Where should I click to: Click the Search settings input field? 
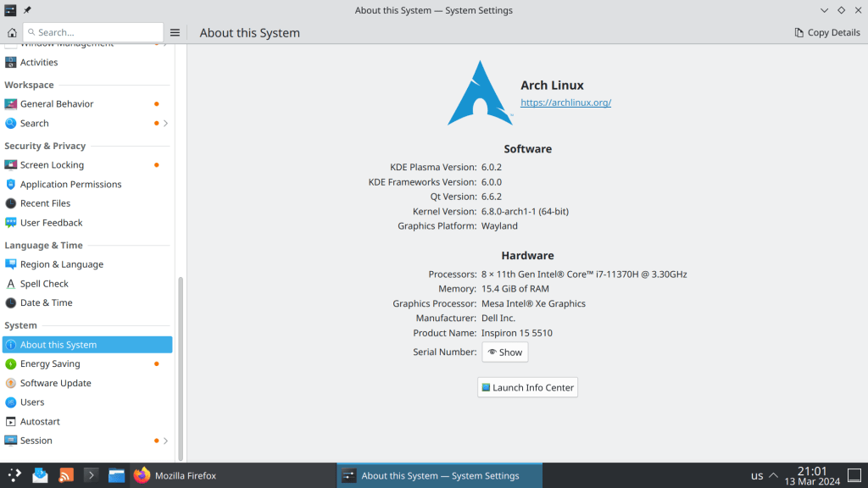[93, 32]
